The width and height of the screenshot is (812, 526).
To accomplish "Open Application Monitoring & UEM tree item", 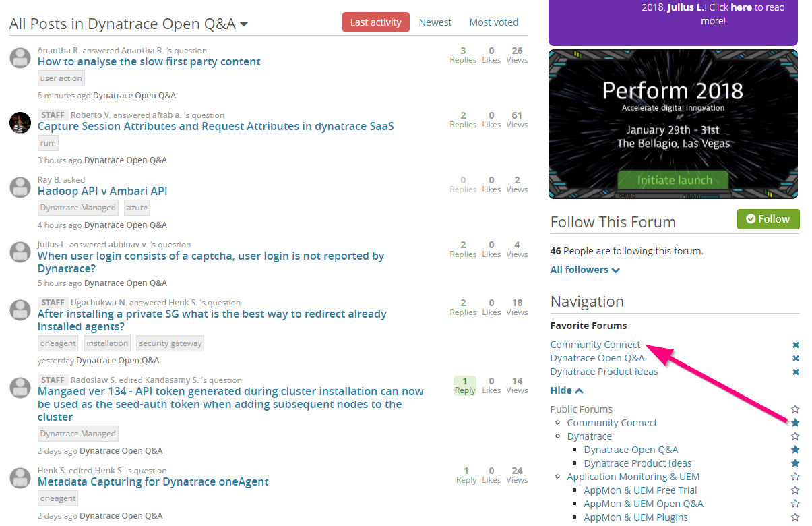I will [x=633, y=477].
